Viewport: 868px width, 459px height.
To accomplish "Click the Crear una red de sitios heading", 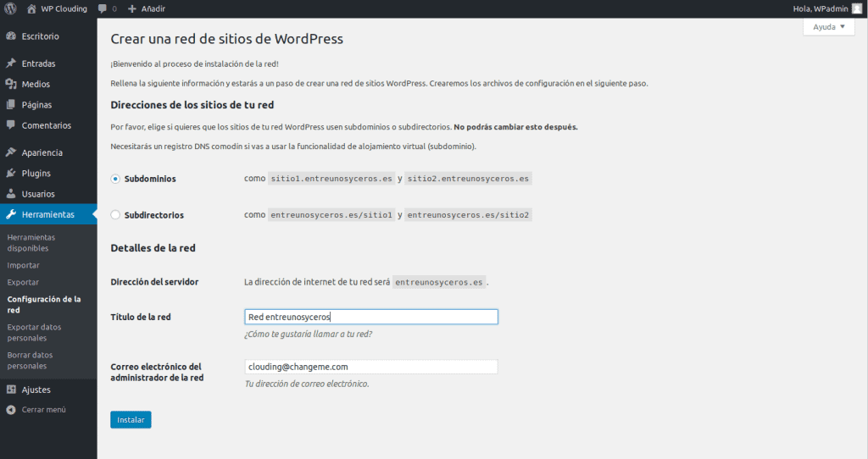I will (x=227, y=39).
